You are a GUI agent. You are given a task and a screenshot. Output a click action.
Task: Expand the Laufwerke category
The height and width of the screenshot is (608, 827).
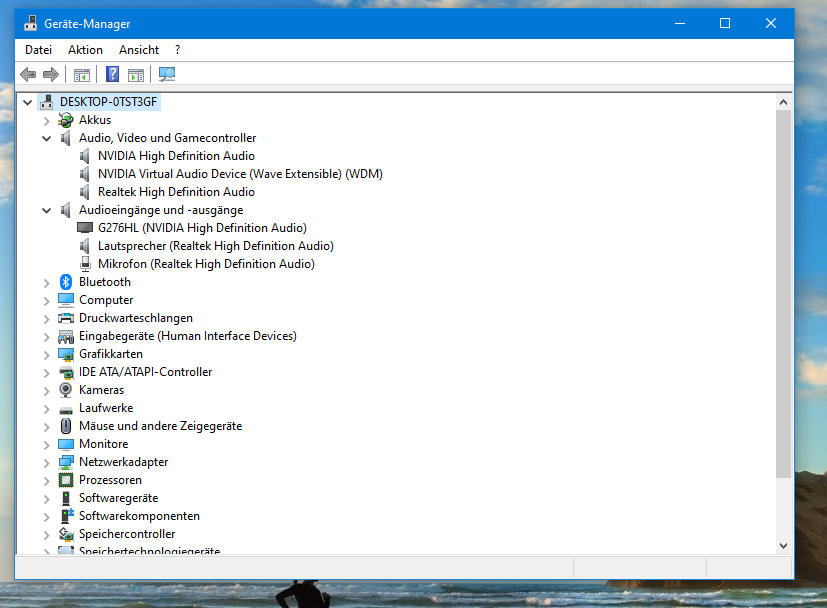click(x=46, y=409)
